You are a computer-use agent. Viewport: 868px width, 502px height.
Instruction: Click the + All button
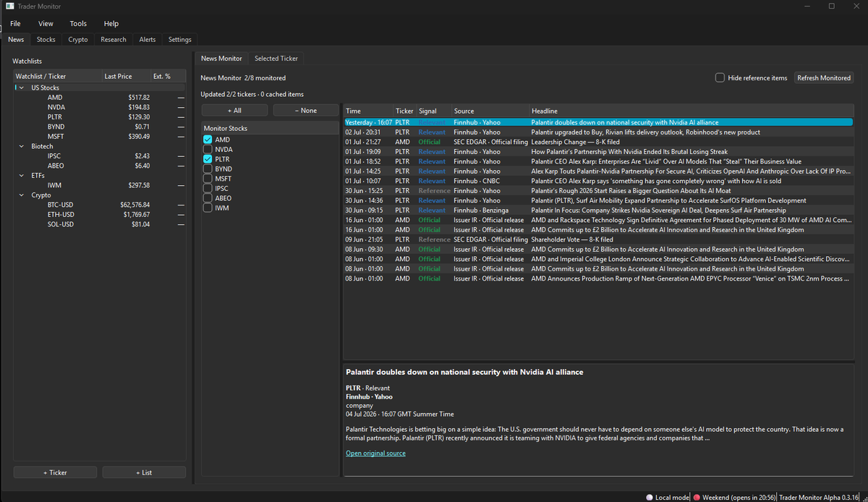tap(234, 111)
